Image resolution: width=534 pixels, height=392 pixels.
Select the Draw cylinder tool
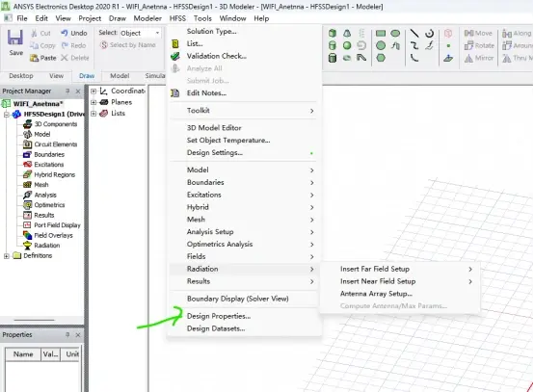coord(333,45)
